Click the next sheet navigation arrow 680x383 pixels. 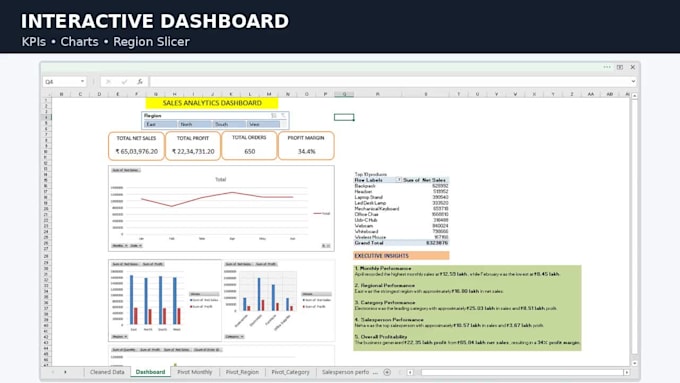tap(65, 372)
